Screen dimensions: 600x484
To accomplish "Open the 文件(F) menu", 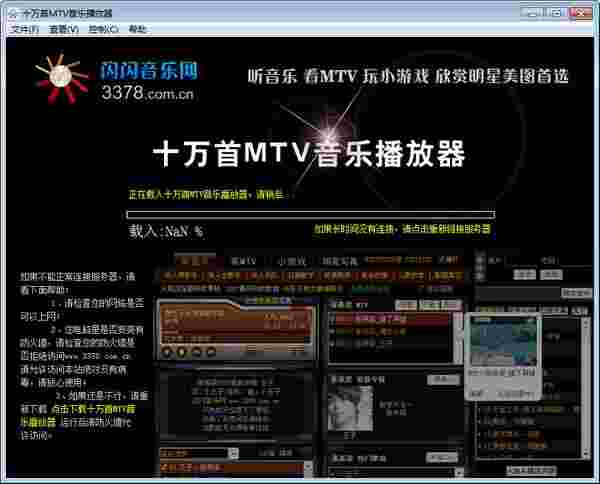I will point(25,29).
